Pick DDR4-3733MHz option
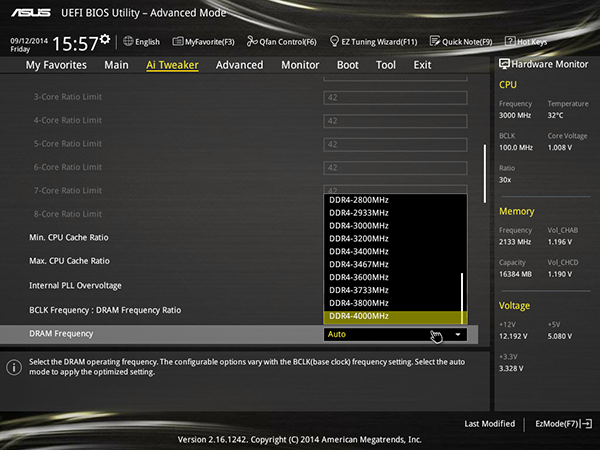The image size is (600, 450). click(x=393, y=290)
